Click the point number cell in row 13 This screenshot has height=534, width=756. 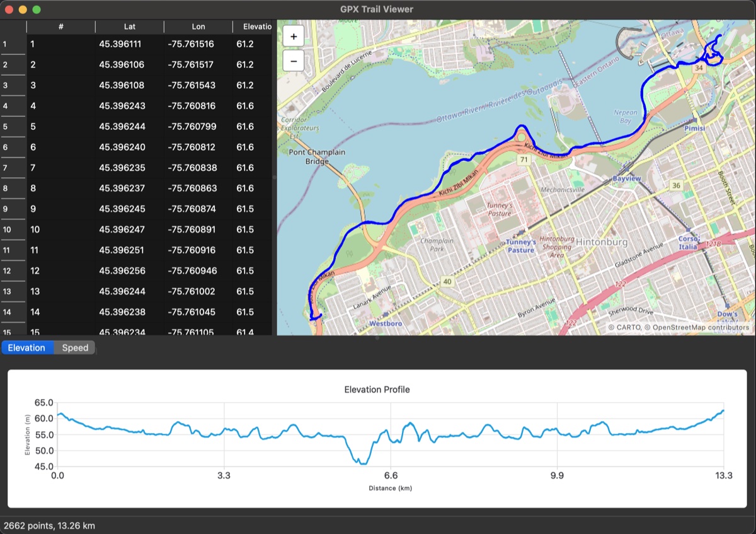pyautogui.click(x=60, y=291)
